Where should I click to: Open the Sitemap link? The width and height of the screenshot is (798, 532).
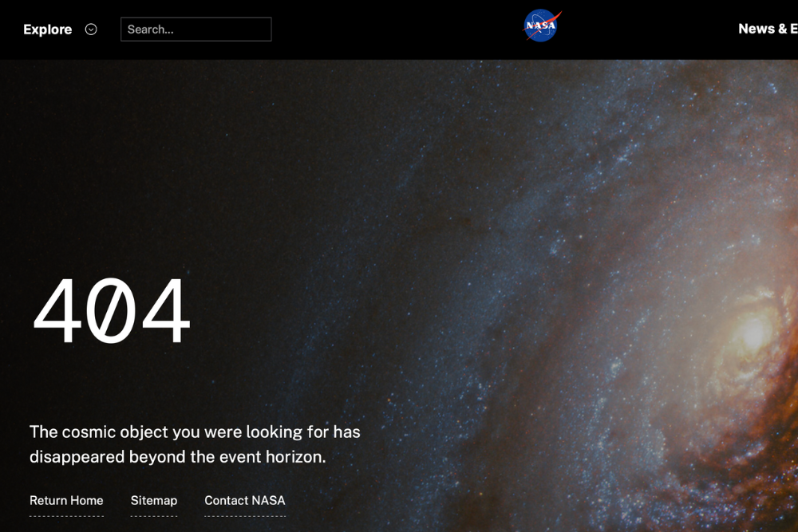[154, 500]
